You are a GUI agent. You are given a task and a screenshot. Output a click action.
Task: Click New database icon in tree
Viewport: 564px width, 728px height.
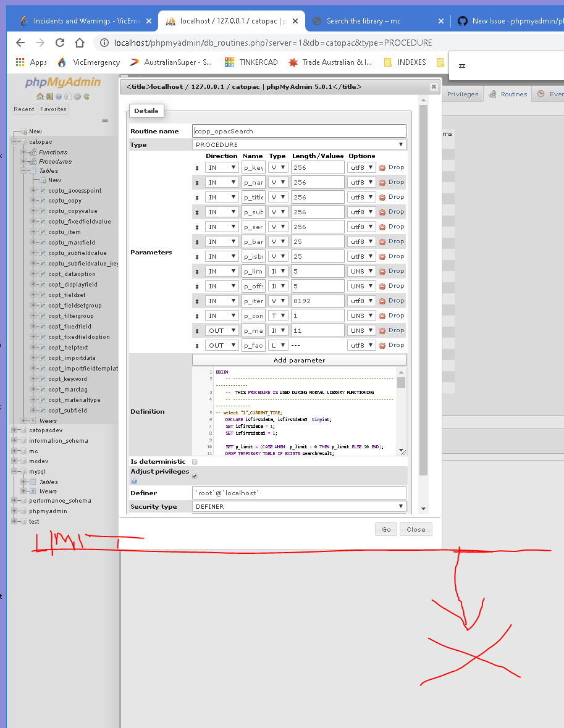(x=23, y=132)
